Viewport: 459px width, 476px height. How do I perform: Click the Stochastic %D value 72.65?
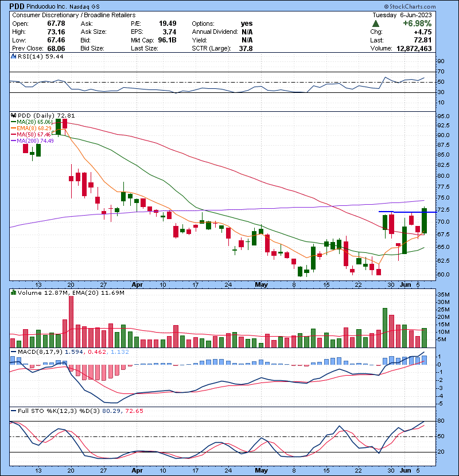tap(134, 411)
